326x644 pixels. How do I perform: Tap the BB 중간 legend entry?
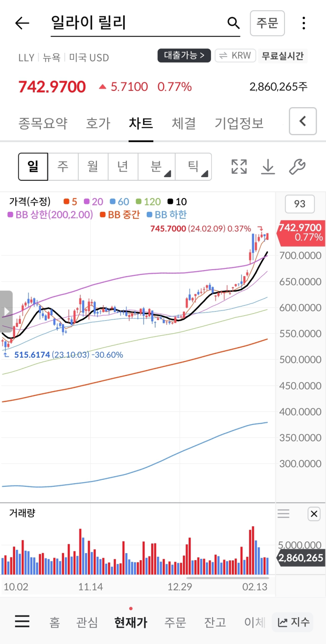[x=120, y=215]
